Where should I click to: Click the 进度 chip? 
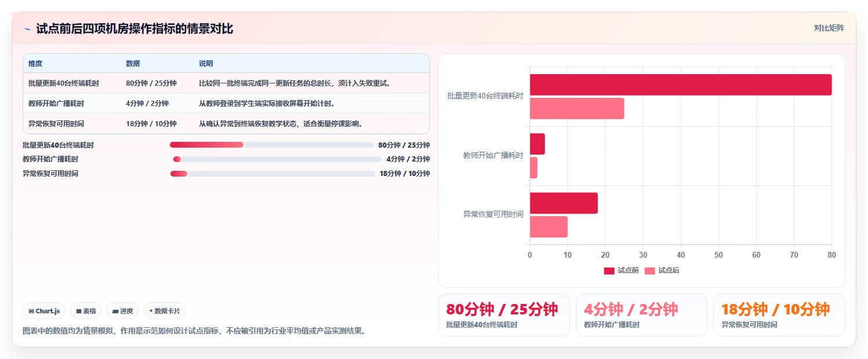122,311
